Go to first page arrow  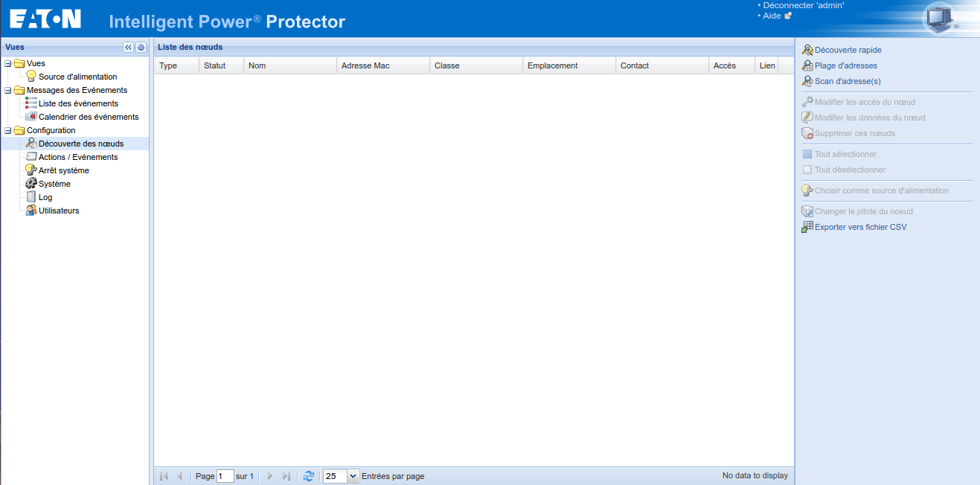pos(164,476)
